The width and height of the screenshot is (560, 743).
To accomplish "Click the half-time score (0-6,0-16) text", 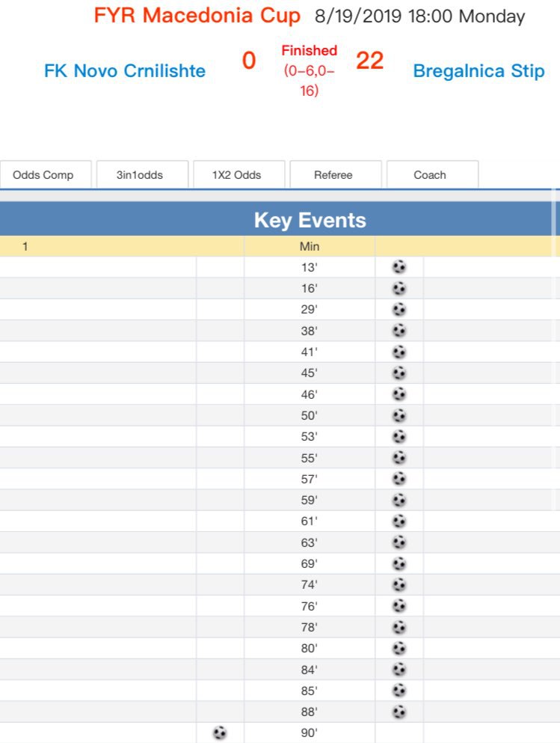I will [x=309, y=81].
